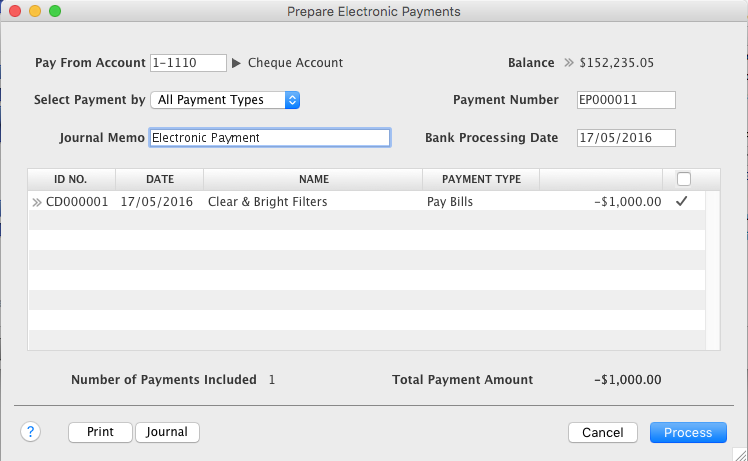
Task: Click the account list arrow beside 1-1110
Action: coord(236,63)
